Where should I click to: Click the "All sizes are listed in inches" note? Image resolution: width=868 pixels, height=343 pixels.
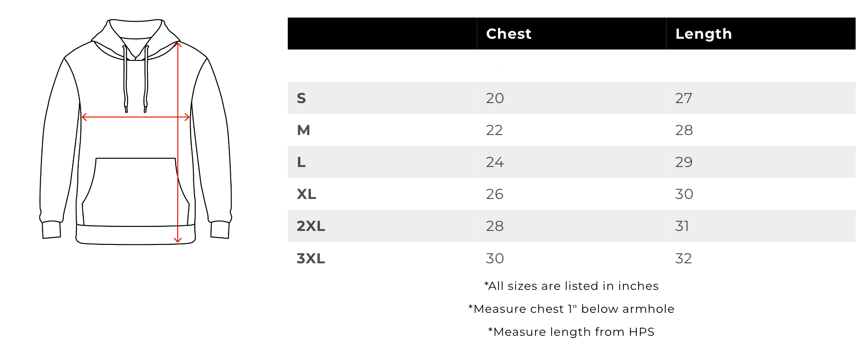571,286
